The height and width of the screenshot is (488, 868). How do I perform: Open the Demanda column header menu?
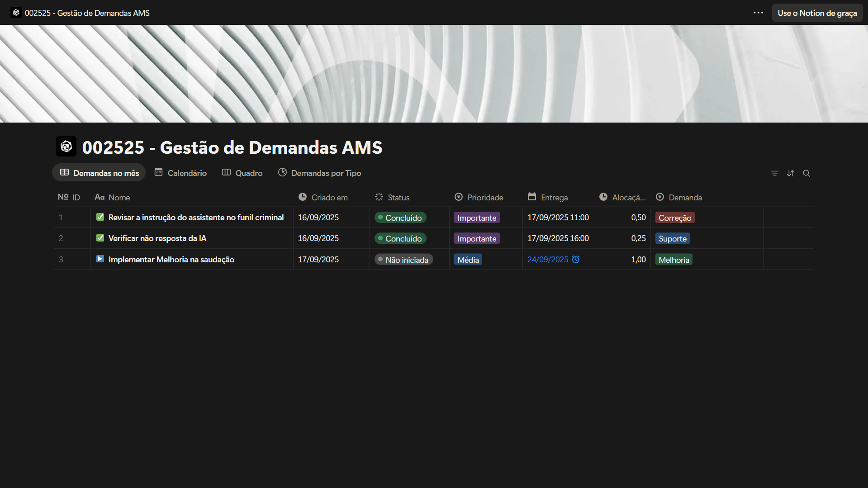click(x=685, y=197)
